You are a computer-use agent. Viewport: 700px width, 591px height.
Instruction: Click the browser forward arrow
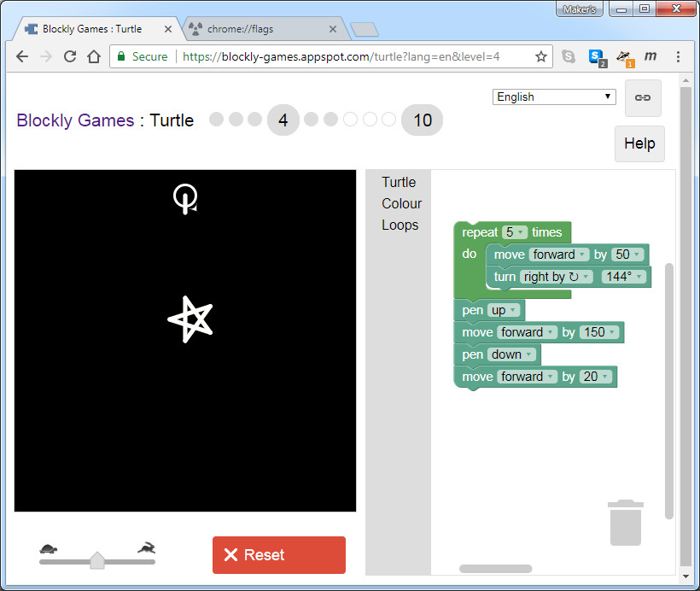46,56
